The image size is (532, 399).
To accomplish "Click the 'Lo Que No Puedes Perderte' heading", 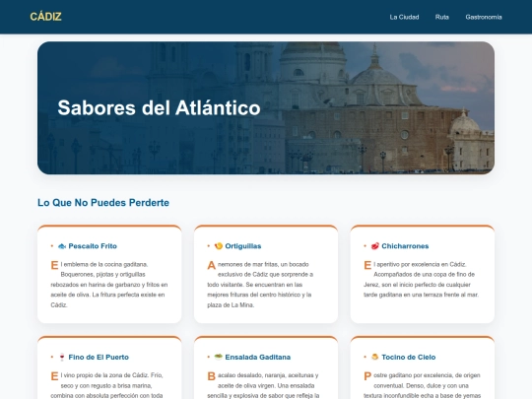I will tap(103, 203).
